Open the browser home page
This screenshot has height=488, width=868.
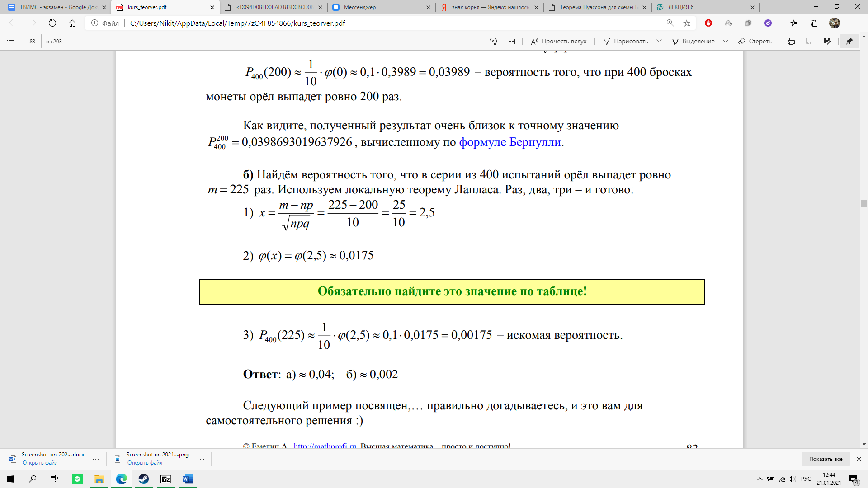72,23
